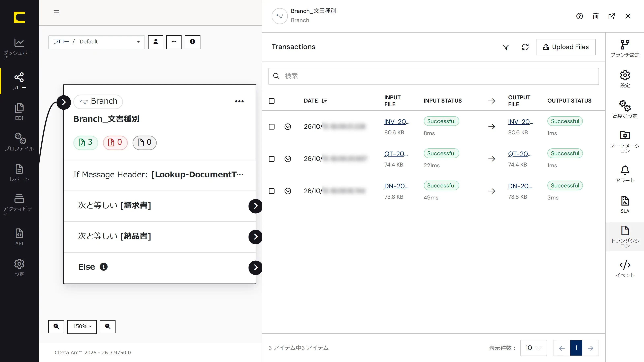Show Else branch info tooltip icon
644x362 pixels.
(103, 266)
